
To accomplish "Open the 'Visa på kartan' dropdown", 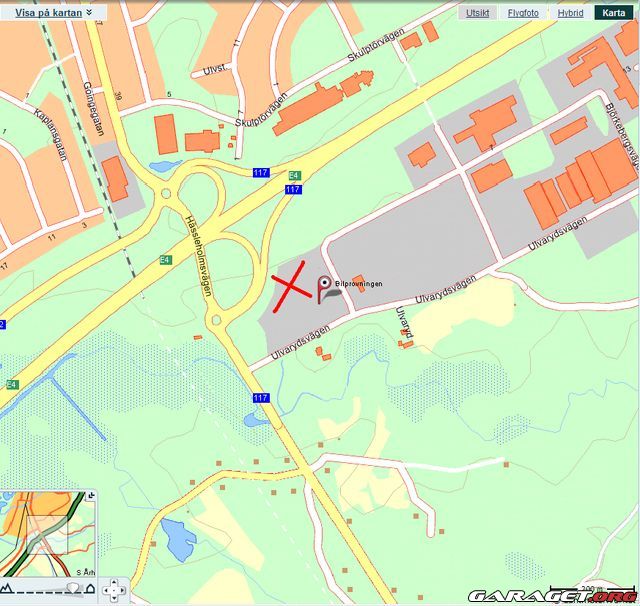I will pyautogui.click(x=49, y=13).
